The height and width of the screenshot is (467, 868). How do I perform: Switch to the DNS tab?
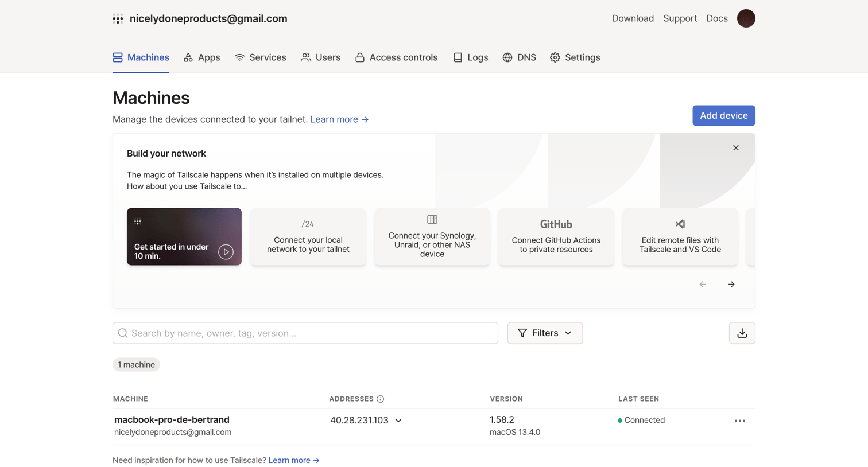point(519,57)
